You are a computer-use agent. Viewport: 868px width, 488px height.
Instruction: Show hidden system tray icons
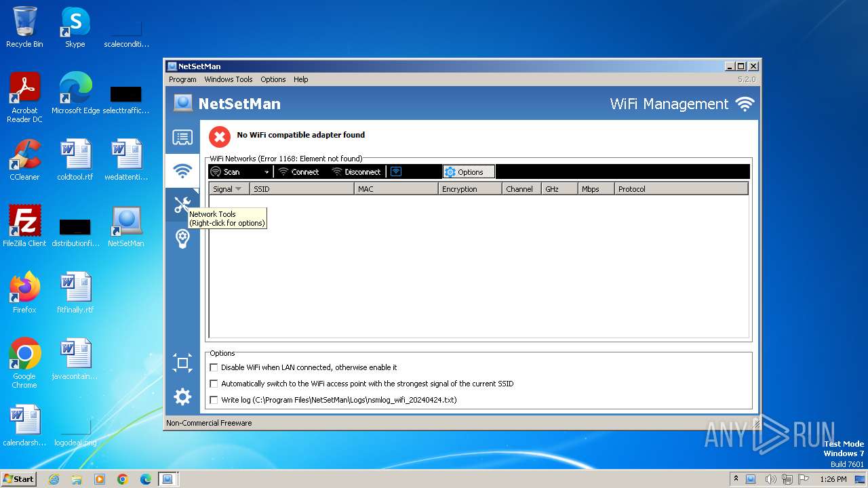click(x=736, y=479)
